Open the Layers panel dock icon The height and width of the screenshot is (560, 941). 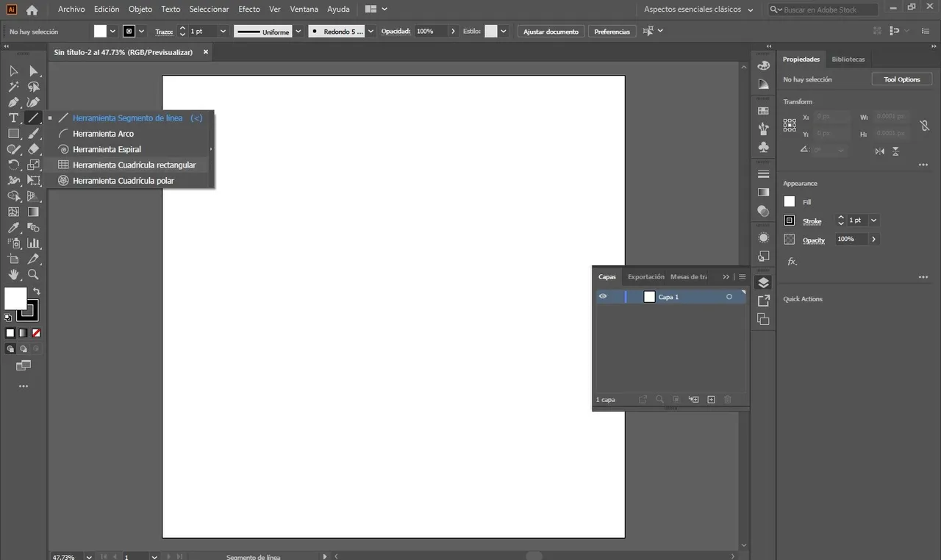(x=763, y=282)
